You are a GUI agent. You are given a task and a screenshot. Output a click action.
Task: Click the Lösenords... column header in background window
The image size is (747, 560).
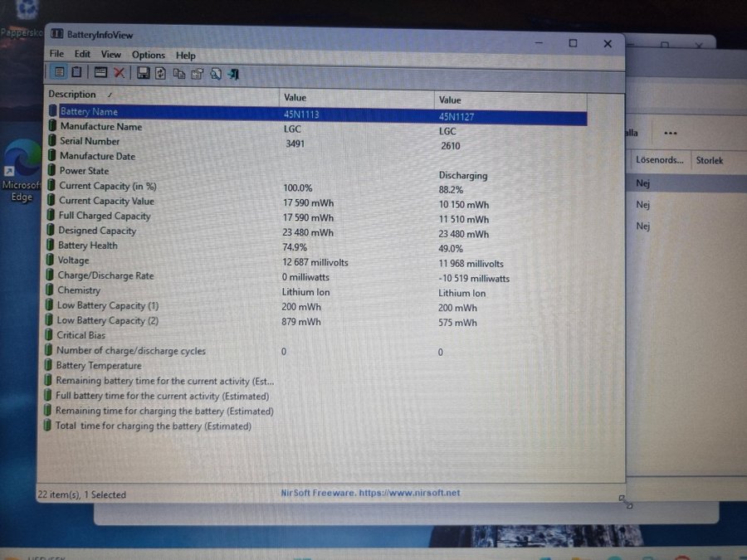[659, 160]
